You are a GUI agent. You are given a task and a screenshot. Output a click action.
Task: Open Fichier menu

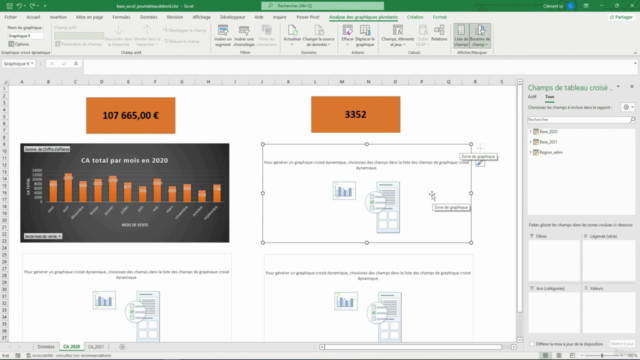point(11,17)
